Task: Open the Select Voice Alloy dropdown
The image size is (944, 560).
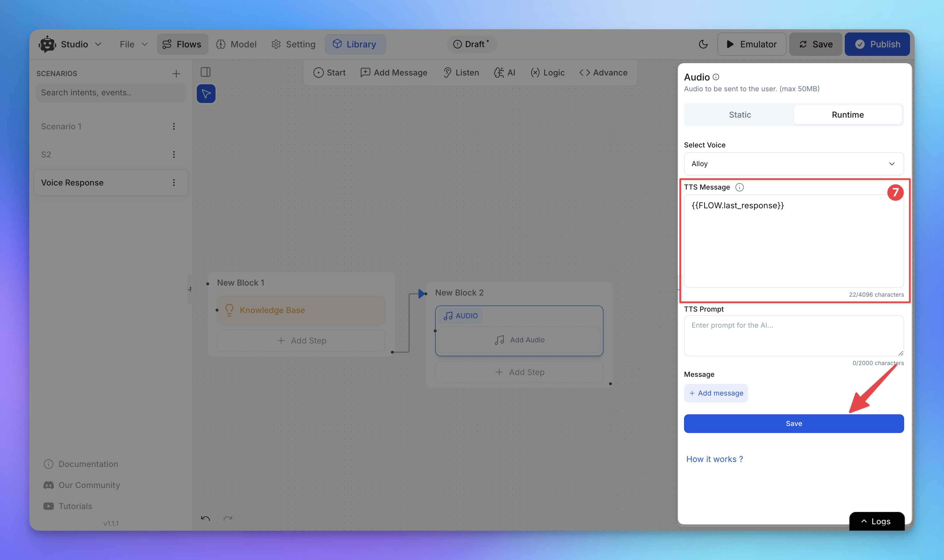Action: pyautogui.click(x=793, y=164)
